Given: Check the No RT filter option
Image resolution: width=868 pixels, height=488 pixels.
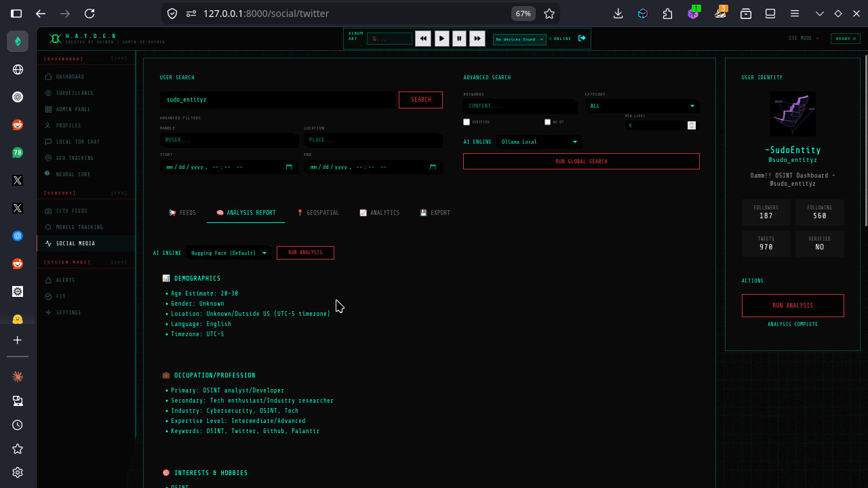Looking at the screenshot, I should [547, 122].
